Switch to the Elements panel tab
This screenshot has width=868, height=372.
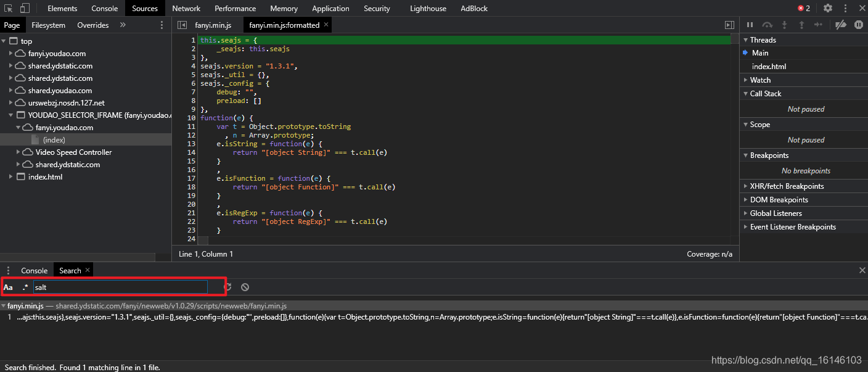(63, 8)
